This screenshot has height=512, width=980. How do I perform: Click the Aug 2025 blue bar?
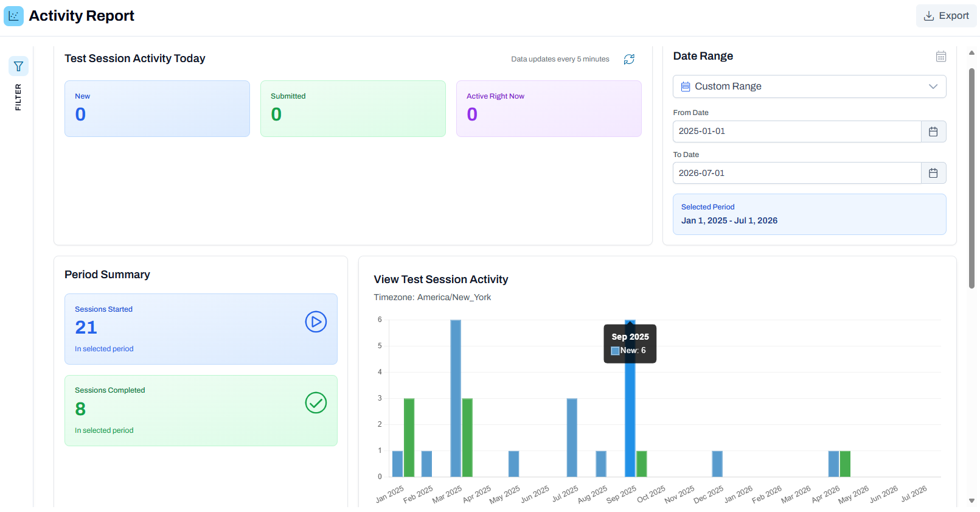point(601,464)
